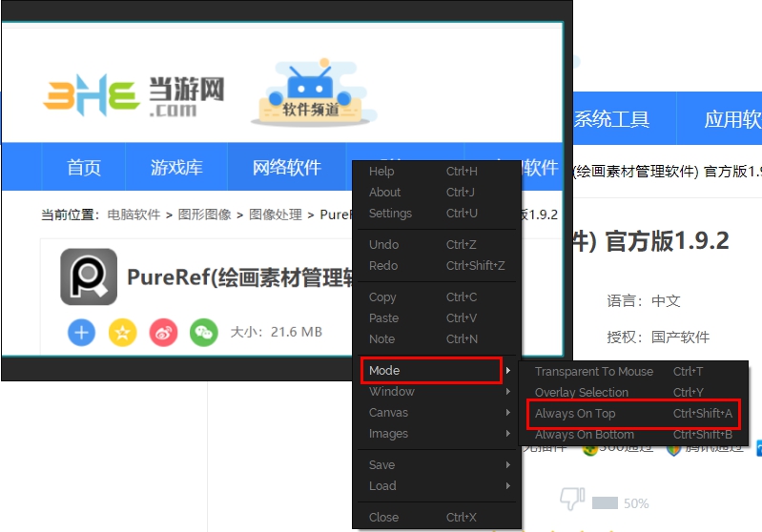Click the PureRef(绘画素材管理 title text
The width and height of the screenshot is (762, 532).
(240, 277)
